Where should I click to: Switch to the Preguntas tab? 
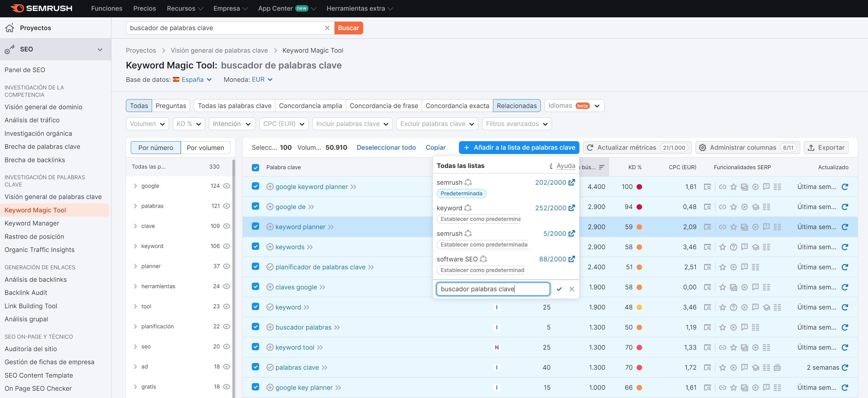171,106
